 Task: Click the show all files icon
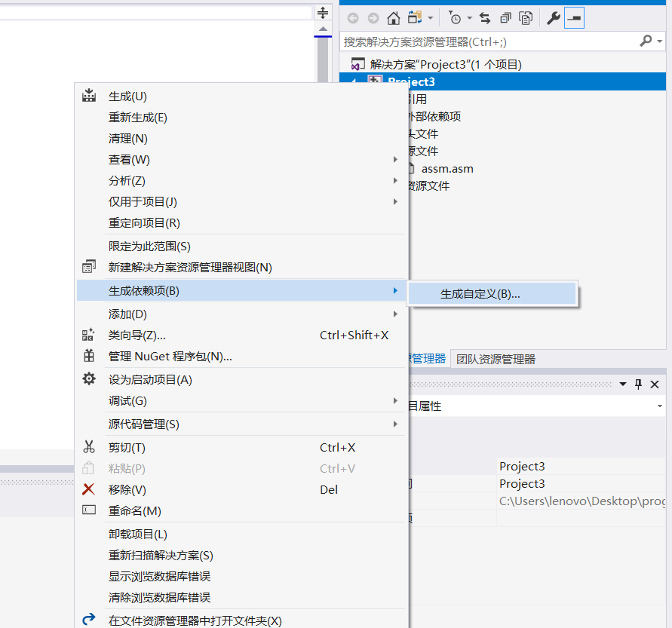[x=526, y=18]
